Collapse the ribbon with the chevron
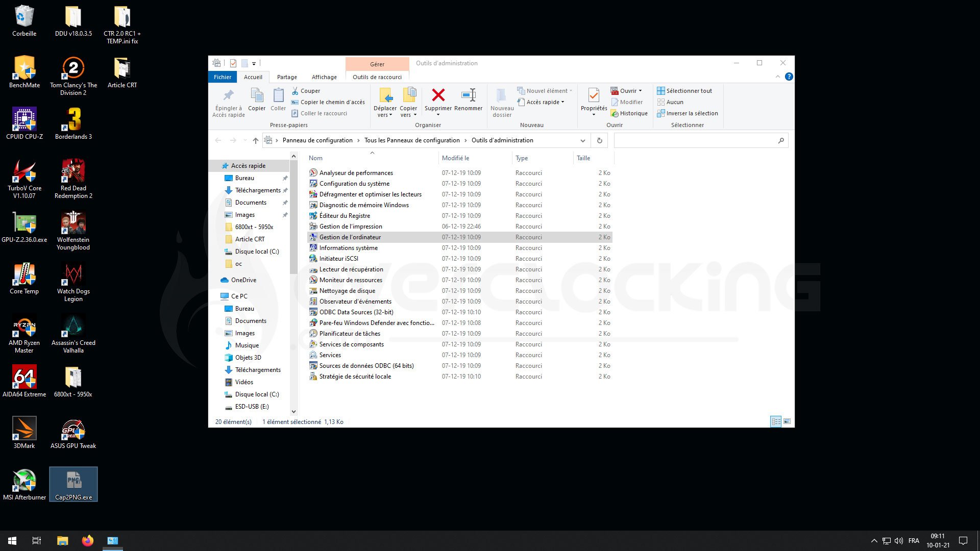980x551 pixels. coord(777,77)
